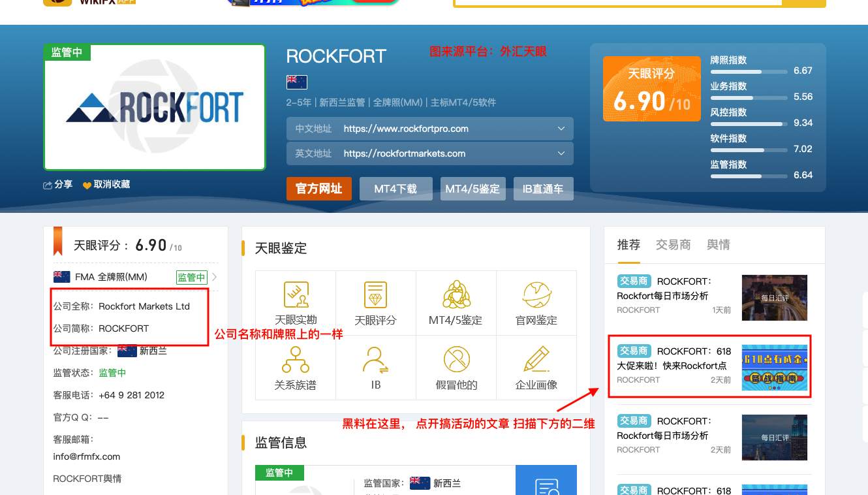Image resolution: width=868 pixels, height=495 pixels.
Task: Click the info@rfmfx.com email
Action: point(87,456)
